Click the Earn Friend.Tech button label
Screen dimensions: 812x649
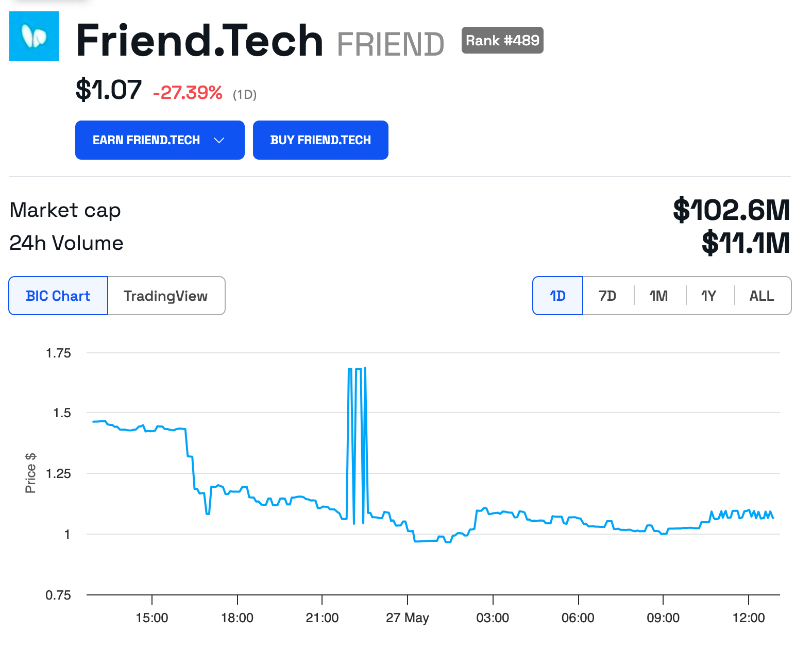click(146, 141)
